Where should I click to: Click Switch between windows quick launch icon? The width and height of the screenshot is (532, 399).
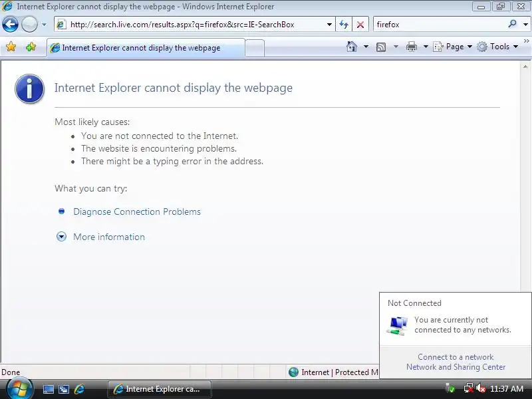[63, 389]
